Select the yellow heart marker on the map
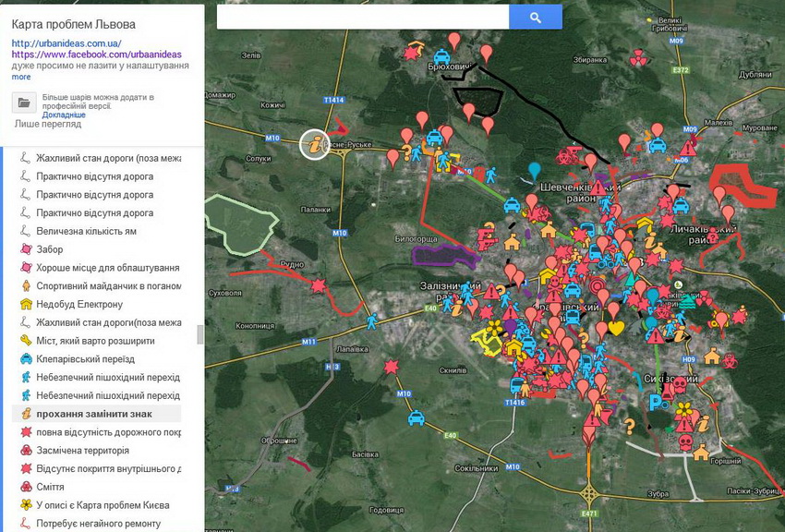Image resolution: width=785 pixels, height=532 pixels. coord(616,328)
